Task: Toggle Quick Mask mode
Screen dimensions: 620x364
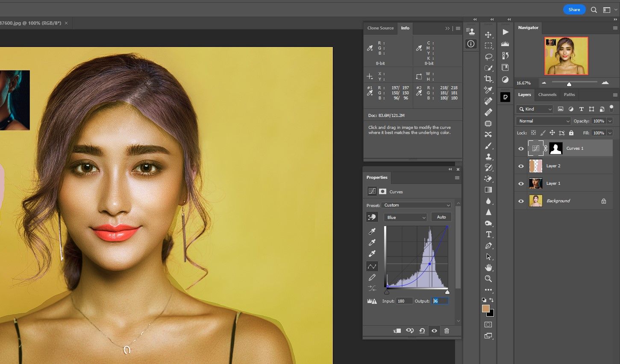Action: [x=488, y=325]
